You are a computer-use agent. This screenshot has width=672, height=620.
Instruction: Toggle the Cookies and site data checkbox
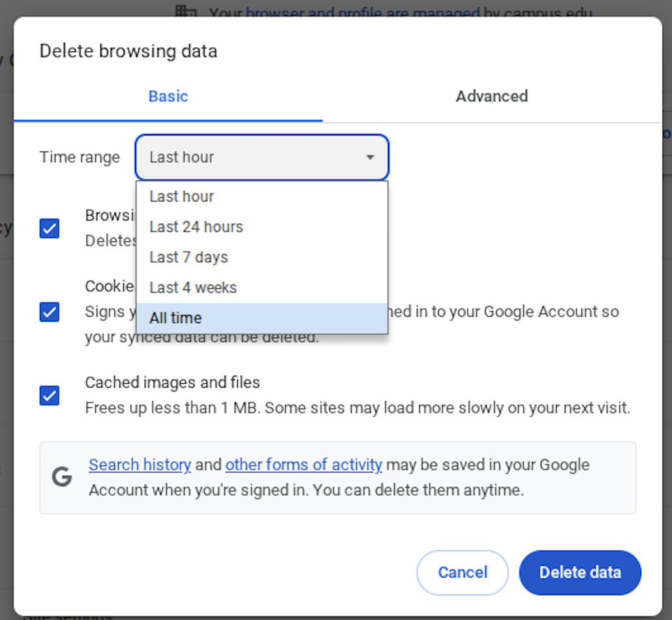tap(50, 312)
